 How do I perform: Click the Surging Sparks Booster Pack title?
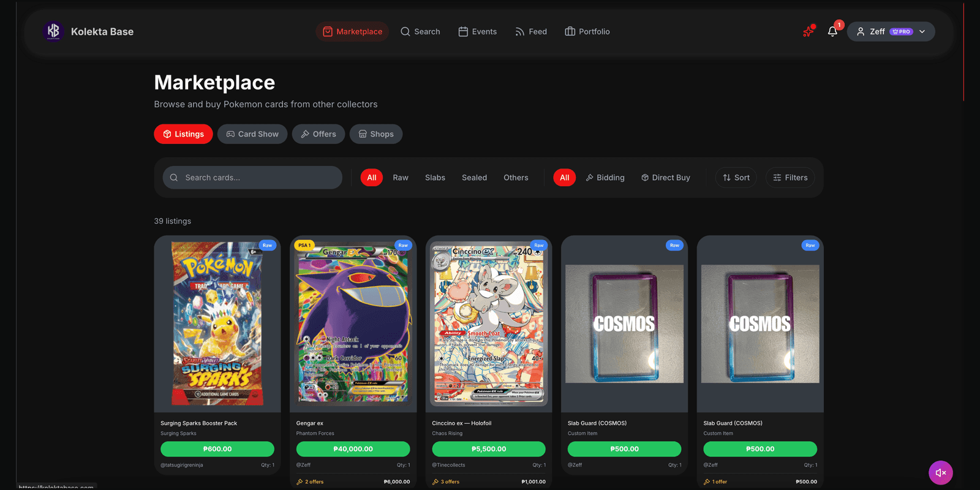[199, 423]
